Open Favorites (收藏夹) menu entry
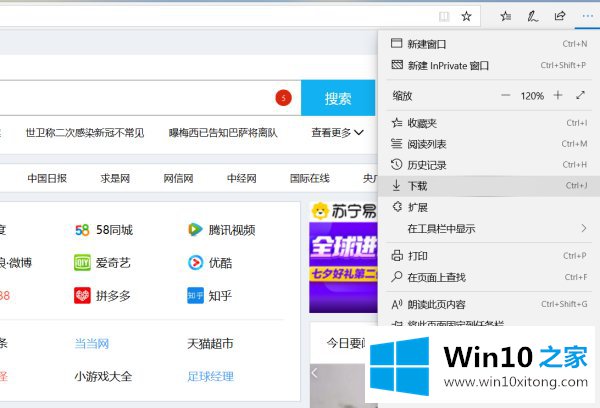 tap(489, 123)
